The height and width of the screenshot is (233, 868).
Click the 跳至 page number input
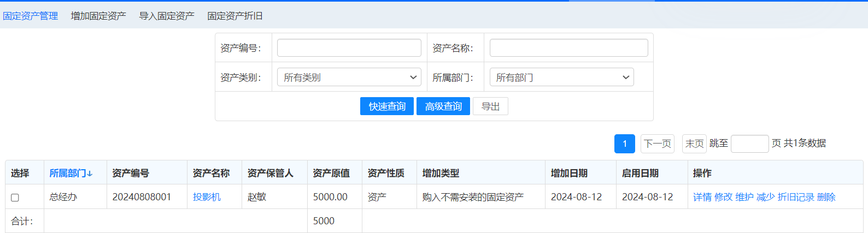[749, 144]
